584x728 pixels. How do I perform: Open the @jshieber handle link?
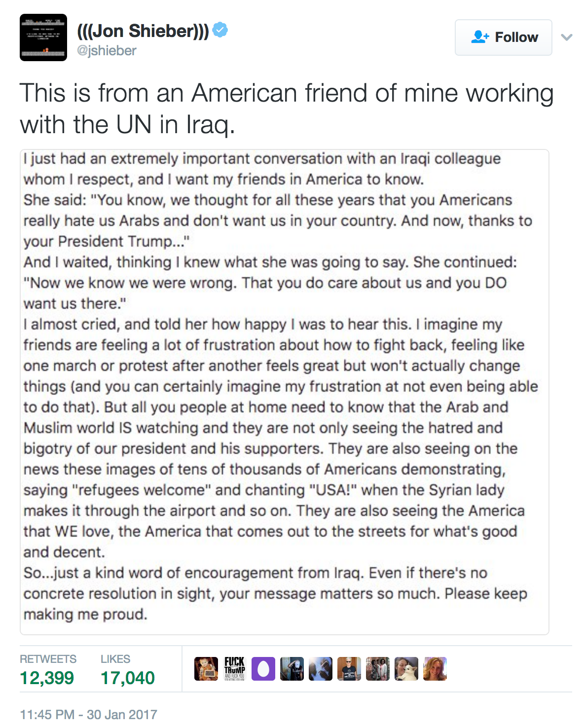[107, 51]
